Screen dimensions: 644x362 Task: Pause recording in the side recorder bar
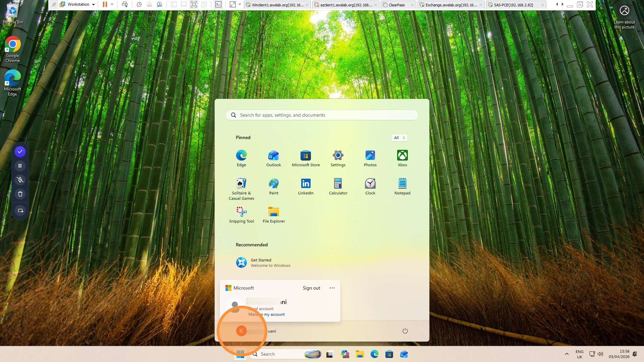click(20, 166)
